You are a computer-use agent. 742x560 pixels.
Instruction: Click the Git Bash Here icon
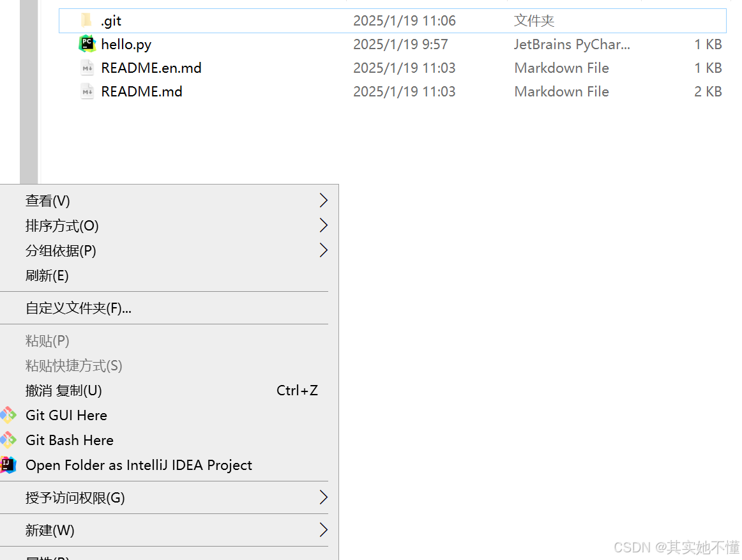click(9, 440)
